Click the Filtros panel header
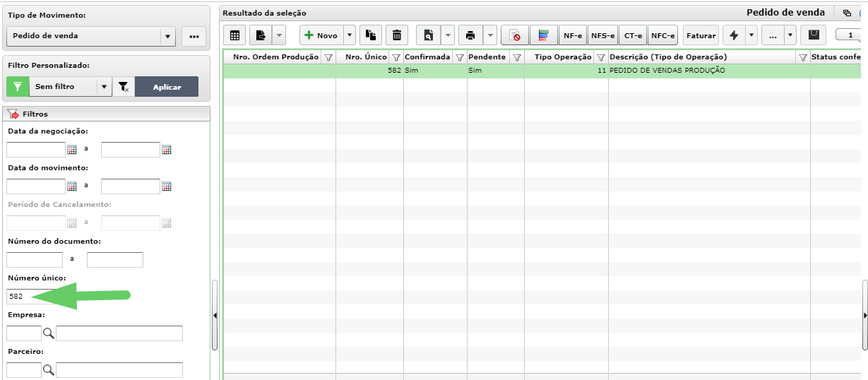868x380 pixels. tap(106, 113)
